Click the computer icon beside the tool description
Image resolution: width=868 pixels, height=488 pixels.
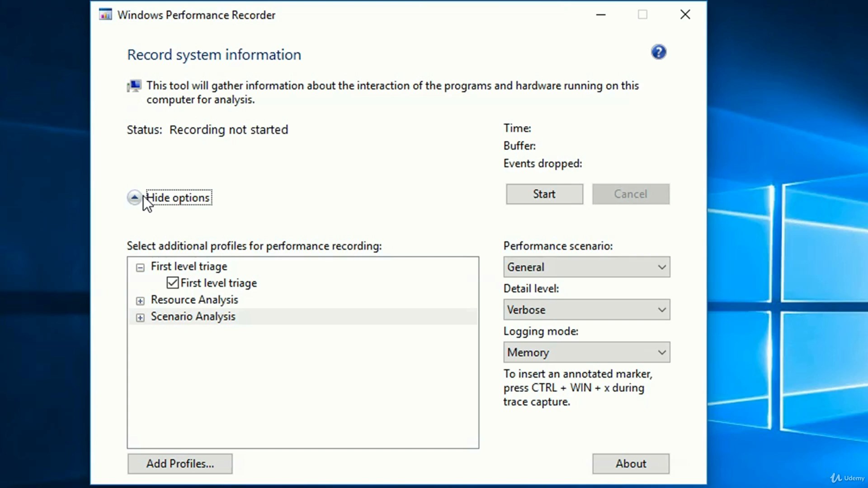(134, 86)
